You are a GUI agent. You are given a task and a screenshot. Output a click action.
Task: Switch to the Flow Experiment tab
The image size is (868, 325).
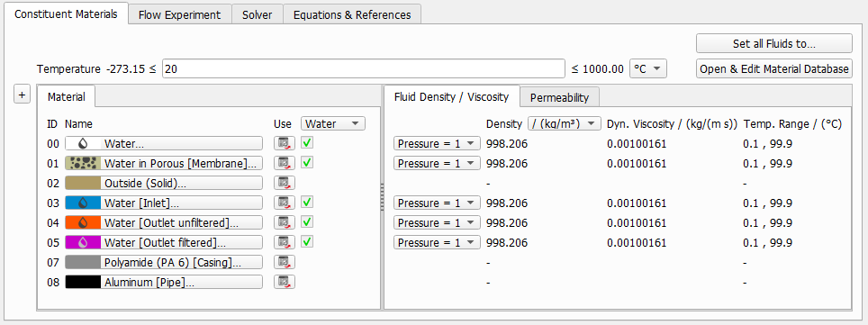point(179,15)
